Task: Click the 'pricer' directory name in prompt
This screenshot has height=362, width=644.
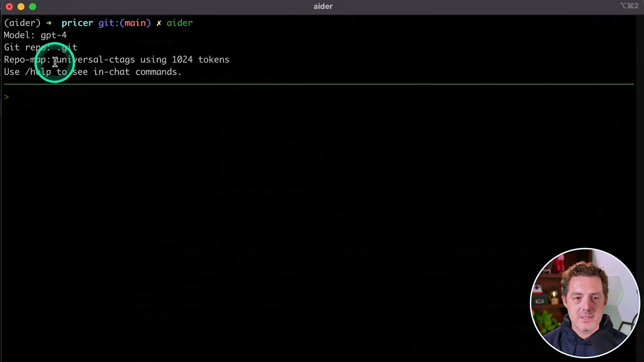Action: coord(77,23)
